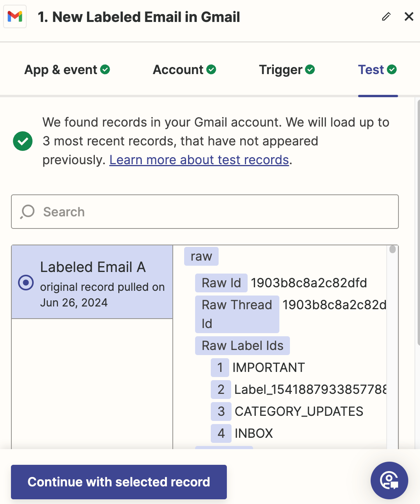This screenshot has height=504, width=420.
Task: Select the Test tab
Action: click(x=378, y=70)
